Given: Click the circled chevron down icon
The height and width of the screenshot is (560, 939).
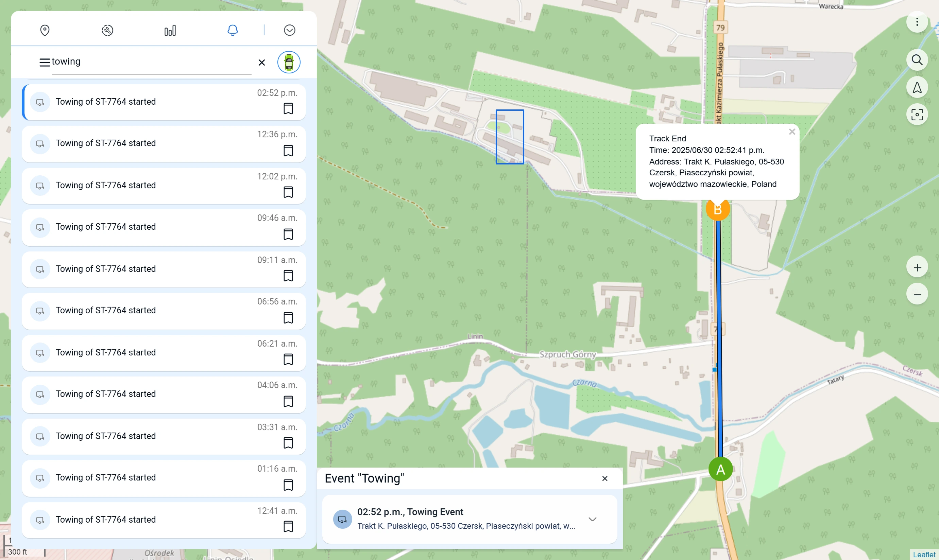Looking at the screenshot, I should pyautogui.click(x=290, y=30).
